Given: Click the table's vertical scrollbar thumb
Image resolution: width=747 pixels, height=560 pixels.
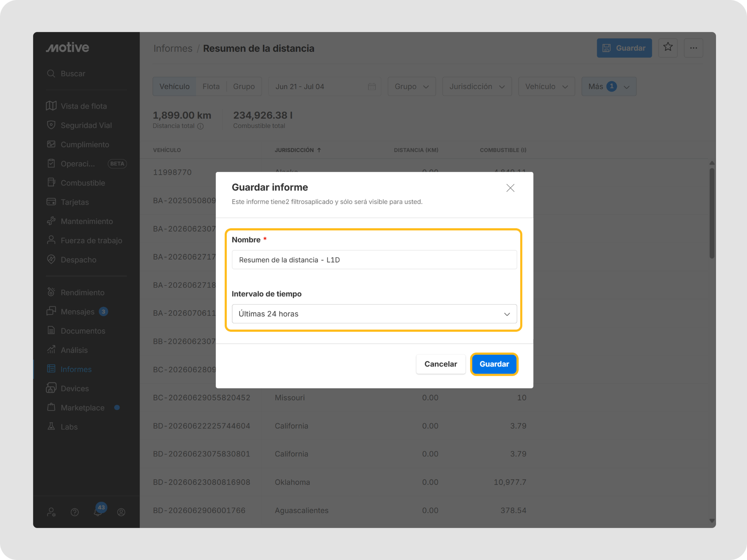Looking at the screenshot, I should pos(712,213).
